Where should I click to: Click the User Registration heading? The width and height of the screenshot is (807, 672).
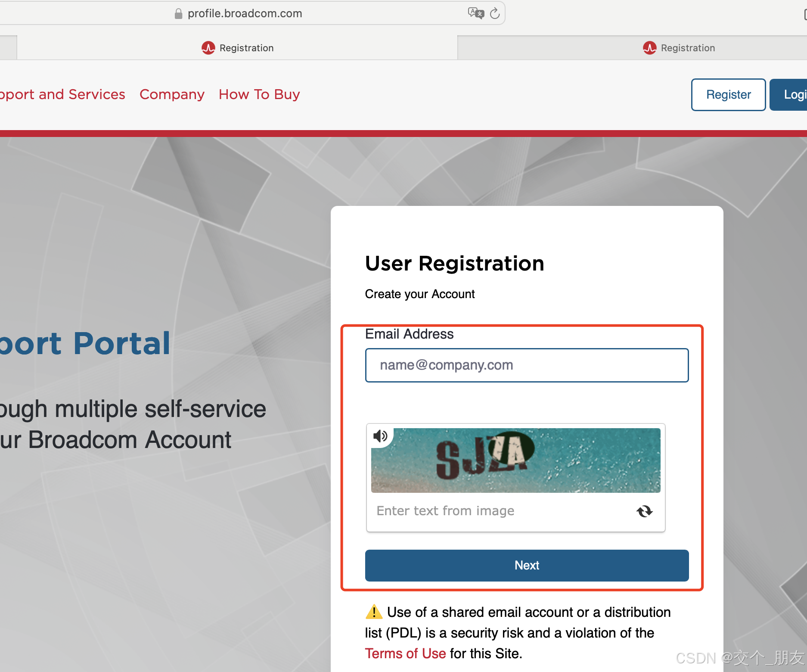tap(455, 263)
